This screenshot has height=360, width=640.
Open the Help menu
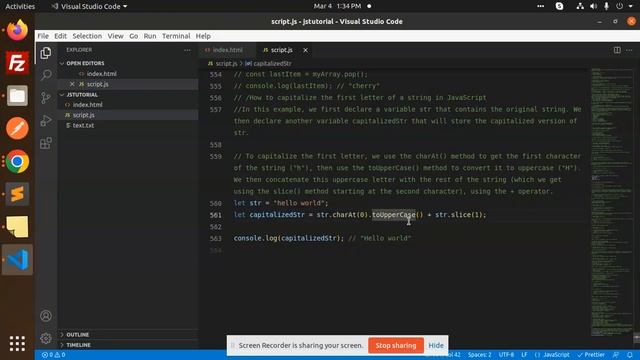pyautogui.click(x=203, y=36)
